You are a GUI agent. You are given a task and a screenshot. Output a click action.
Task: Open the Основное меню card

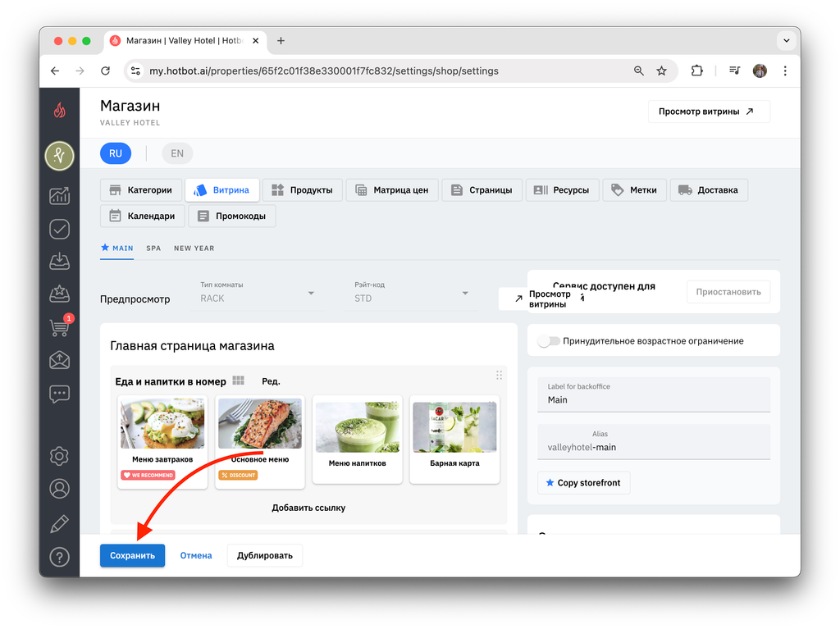click(x=260, y=441)
